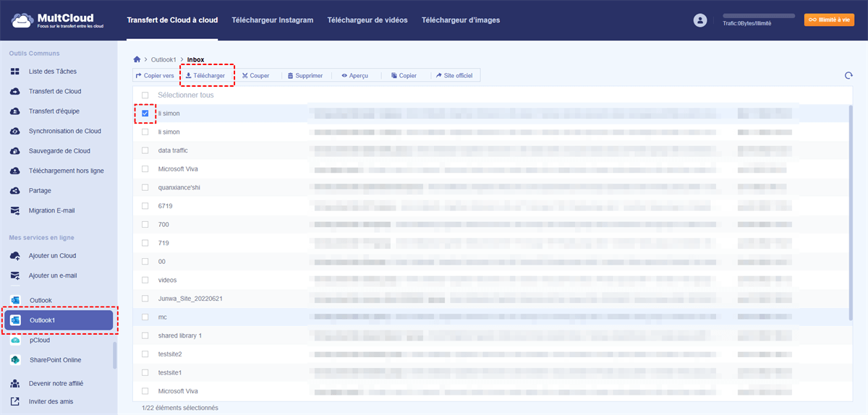Click Inbox in the breadcrumb
The height and width of the screenshot is (415, 868).
(195, 59)
